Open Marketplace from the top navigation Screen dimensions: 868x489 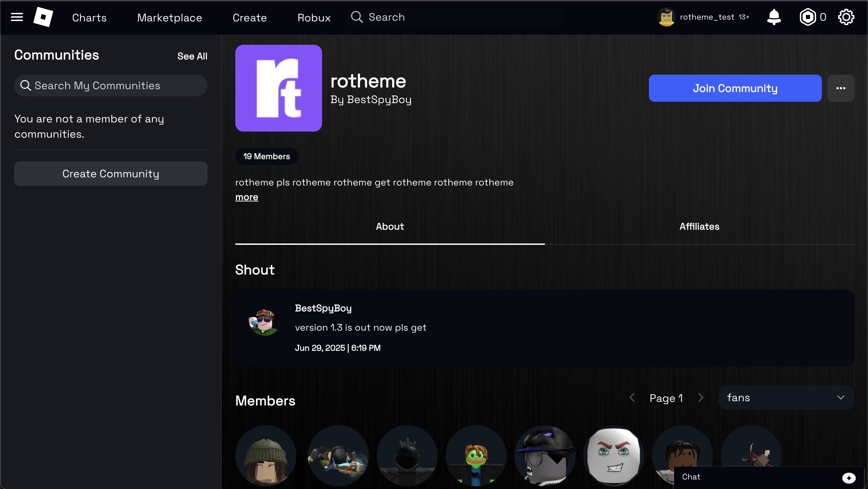coord(170,18)
